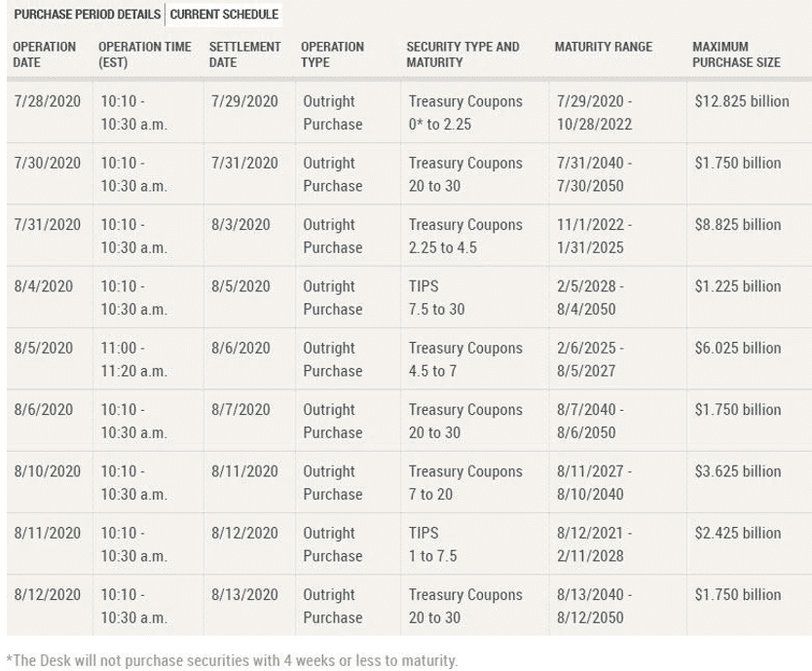Click the Maximum Purchase Size column header

(x=736, y=54)
